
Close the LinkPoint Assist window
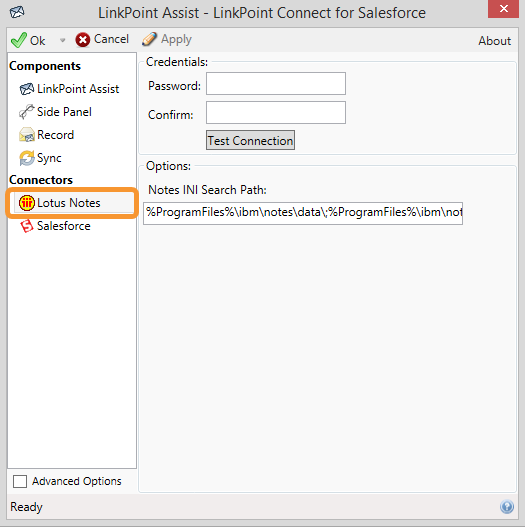503,8
